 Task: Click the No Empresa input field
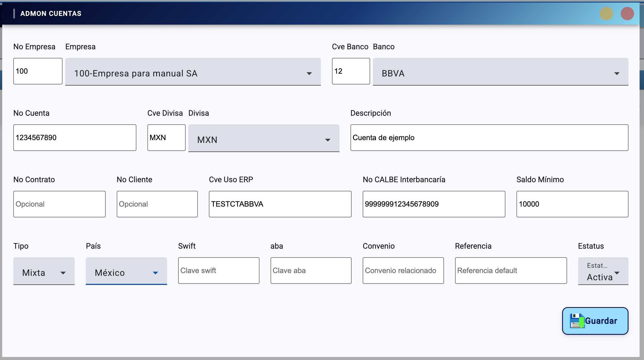click(38, 71)
